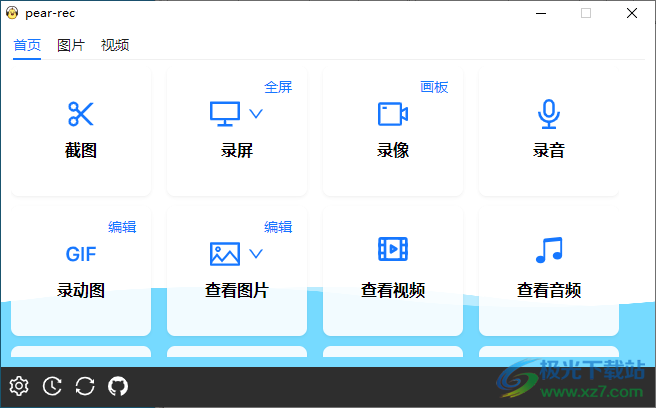Click the 画板 link on 录像 card

(434, 87)
